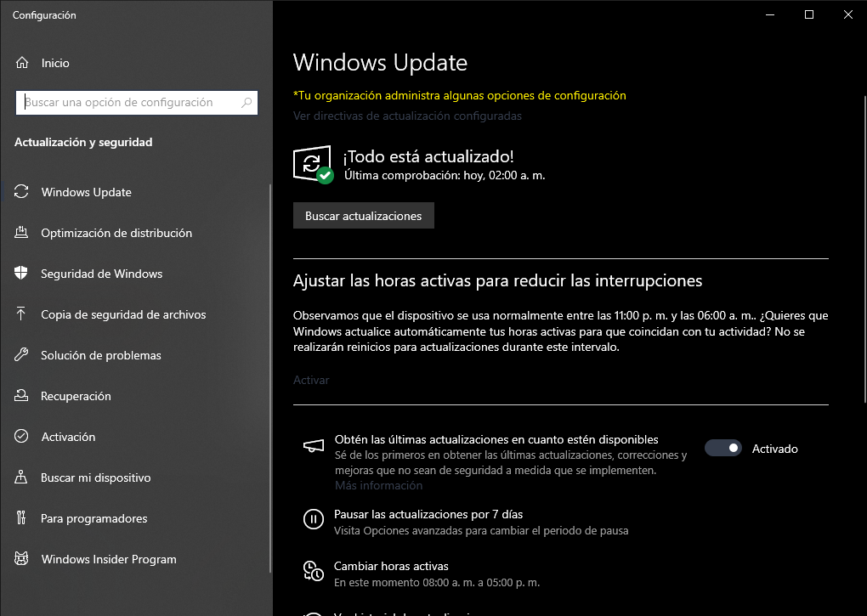Minimize the Configuración window
867x616 pixels.
[770, 15]
